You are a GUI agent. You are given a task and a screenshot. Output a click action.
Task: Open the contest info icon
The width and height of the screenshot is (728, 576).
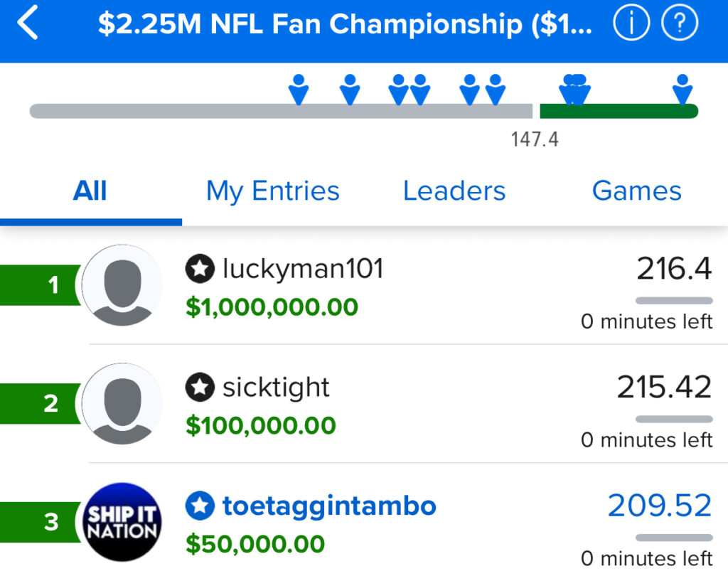click(631, 25)
